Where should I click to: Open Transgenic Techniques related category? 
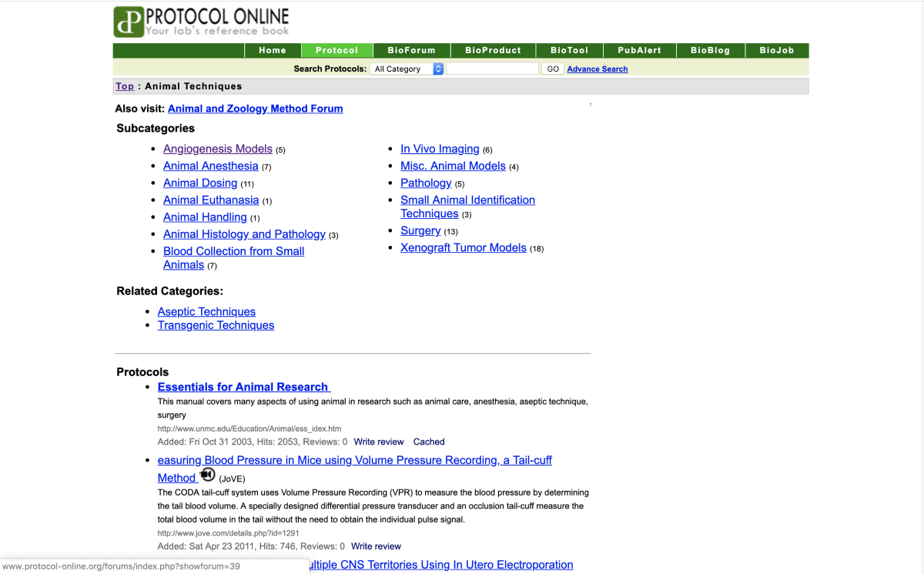click(216, 325)
